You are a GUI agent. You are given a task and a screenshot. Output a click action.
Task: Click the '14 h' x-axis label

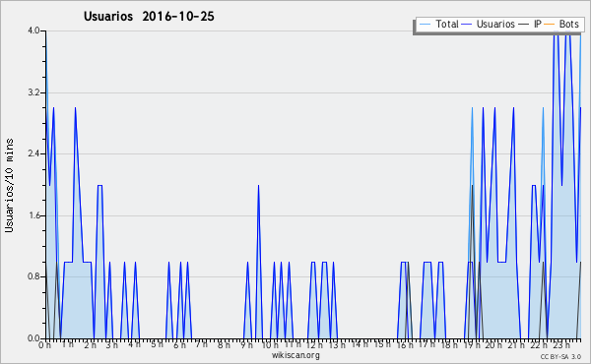point(360,344)
